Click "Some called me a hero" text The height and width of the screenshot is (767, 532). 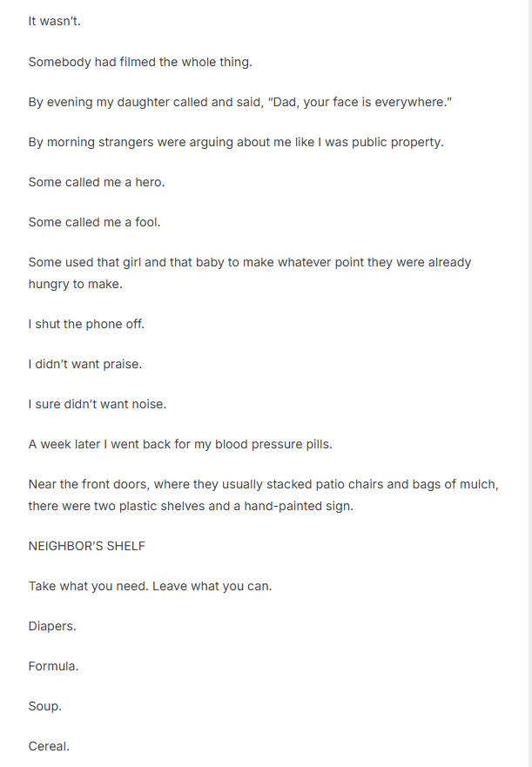click(96, 182)
